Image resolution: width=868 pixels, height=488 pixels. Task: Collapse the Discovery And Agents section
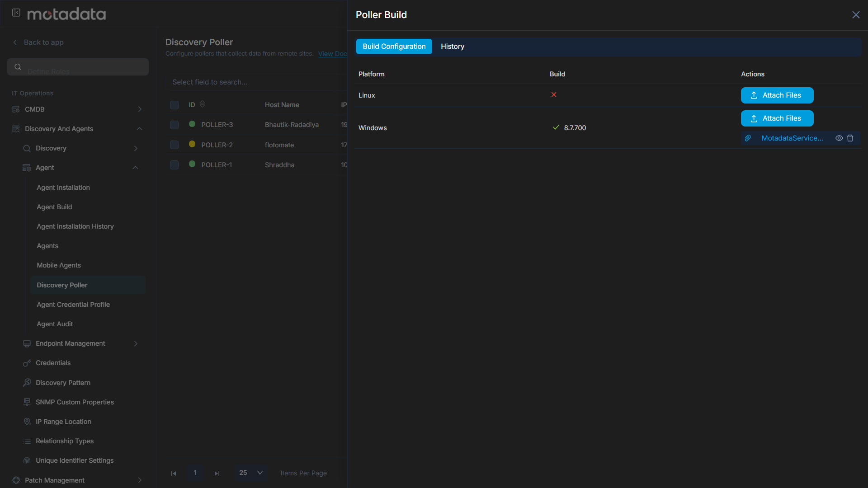tap(140, 129)
